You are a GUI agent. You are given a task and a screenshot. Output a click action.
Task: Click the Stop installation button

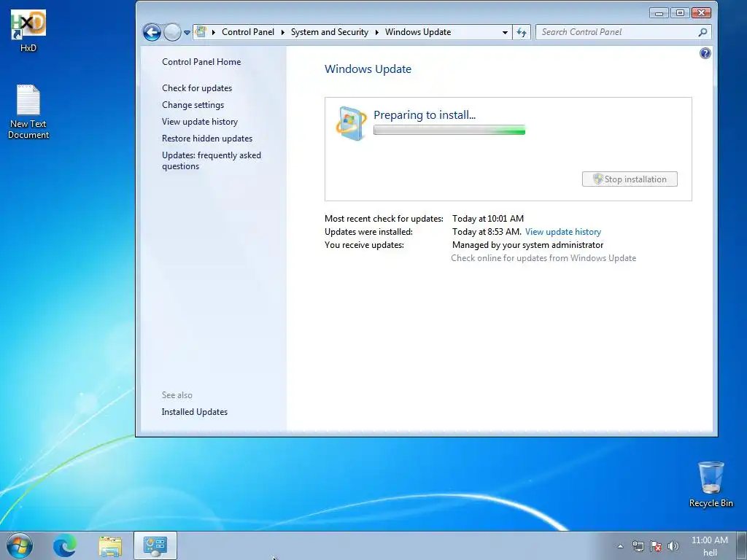(630, 179)
